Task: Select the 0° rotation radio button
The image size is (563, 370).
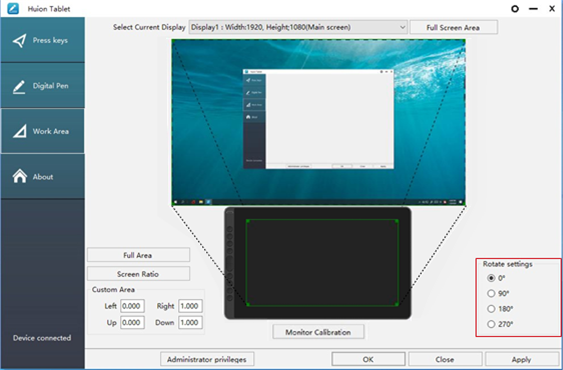Action: point(491,278)
